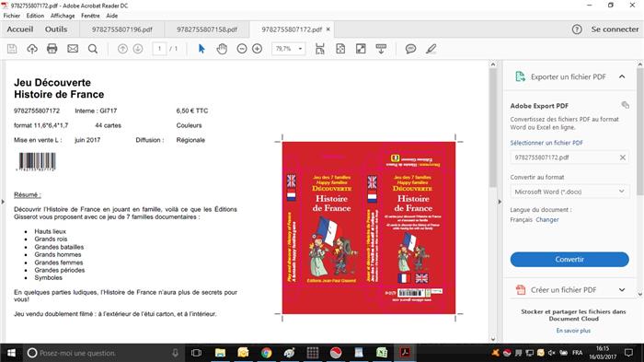Activate the highlighter pen tool
The height and width of the screenshot is (362, 644).
431,49
